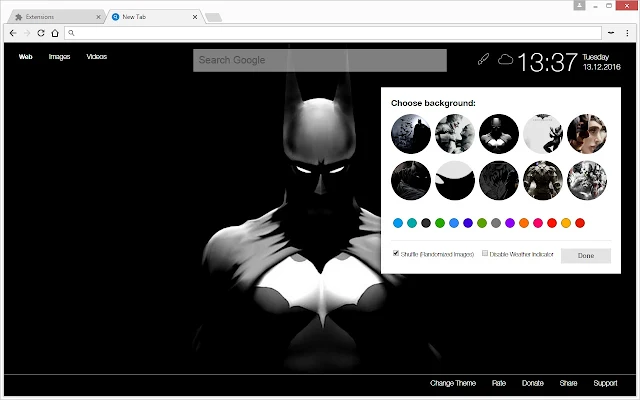
Task: Click the Rate link
Action: (498, 383)
